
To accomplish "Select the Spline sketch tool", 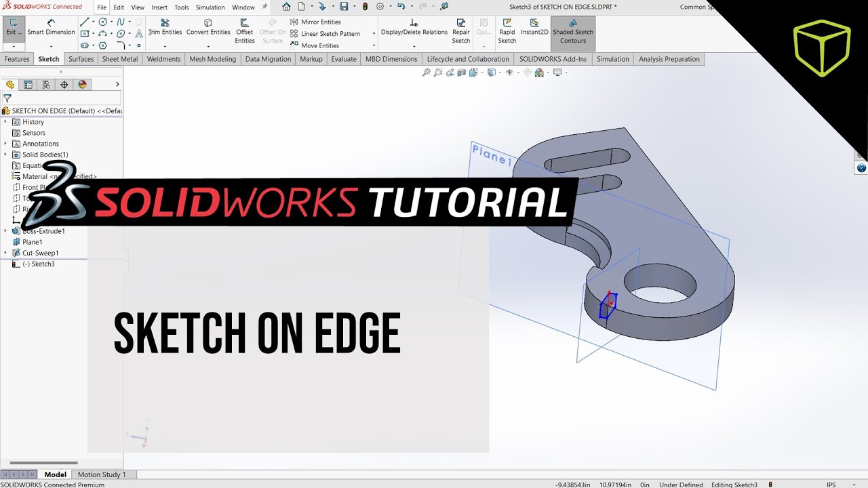I will coord(121,22).
